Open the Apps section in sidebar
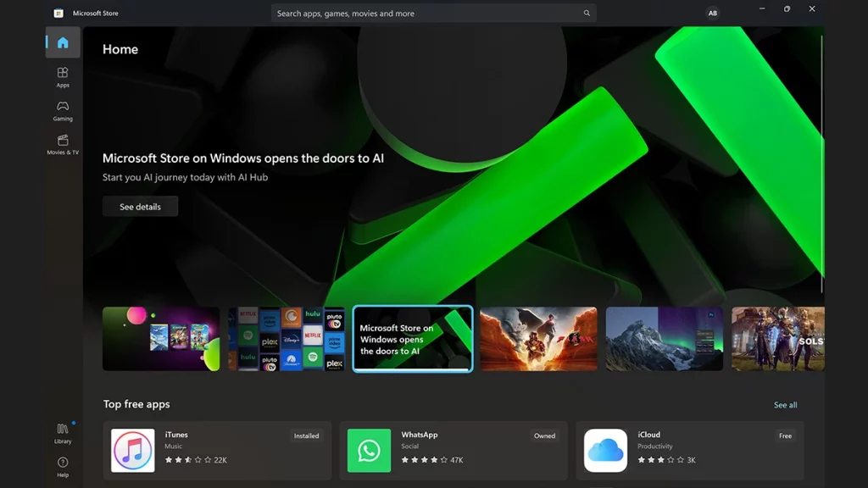The height and width of the screenshot is (488, 868). (x=63, y=77)
